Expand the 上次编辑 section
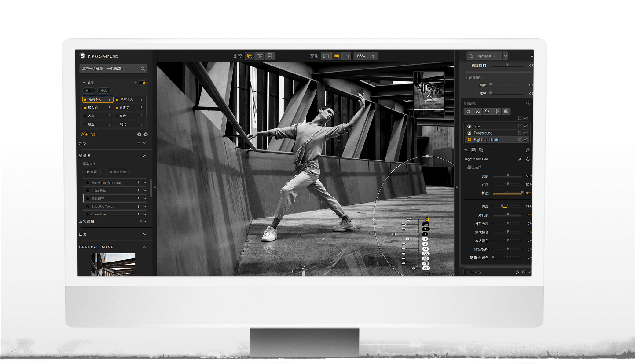The image size is (635, 364). (145, 222)
